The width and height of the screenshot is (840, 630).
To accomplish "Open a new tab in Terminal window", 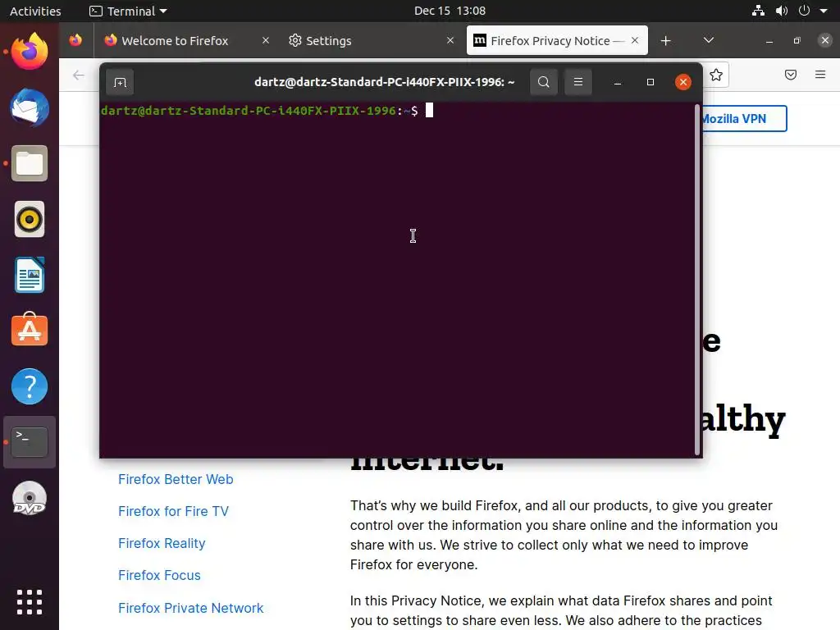I will point(120,82).
